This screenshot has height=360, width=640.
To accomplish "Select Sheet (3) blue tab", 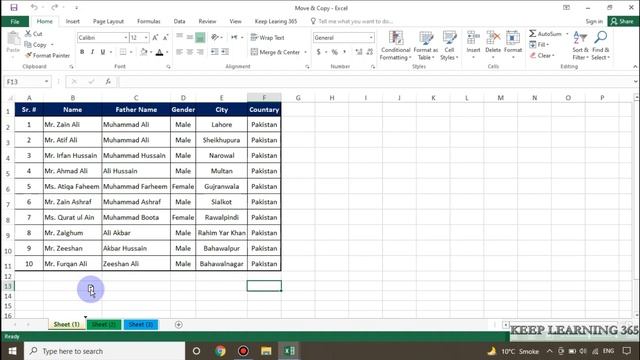I will point(141,324).
